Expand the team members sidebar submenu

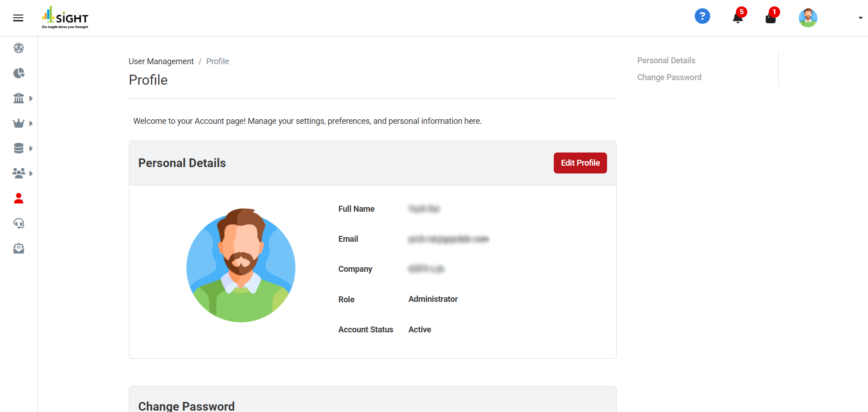[x=31, y=173]
